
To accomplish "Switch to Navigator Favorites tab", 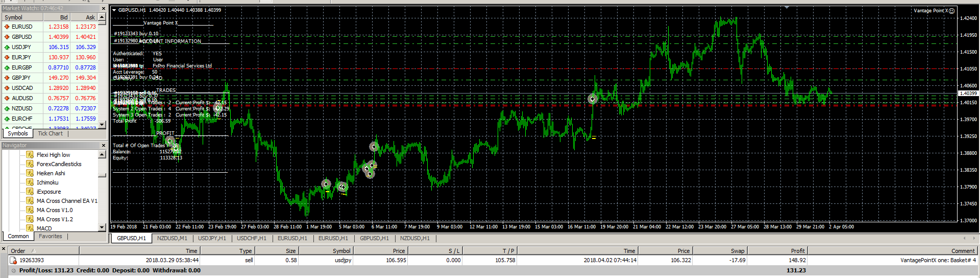I will point(50,236).
